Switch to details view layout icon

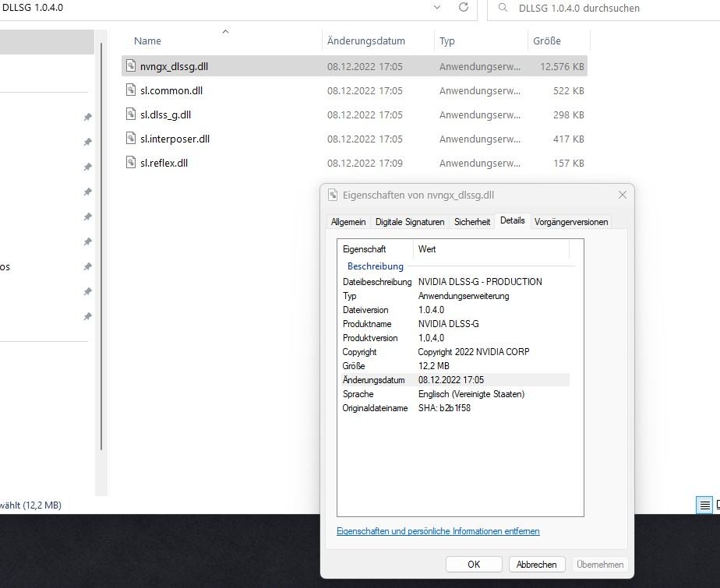[704, 505]
